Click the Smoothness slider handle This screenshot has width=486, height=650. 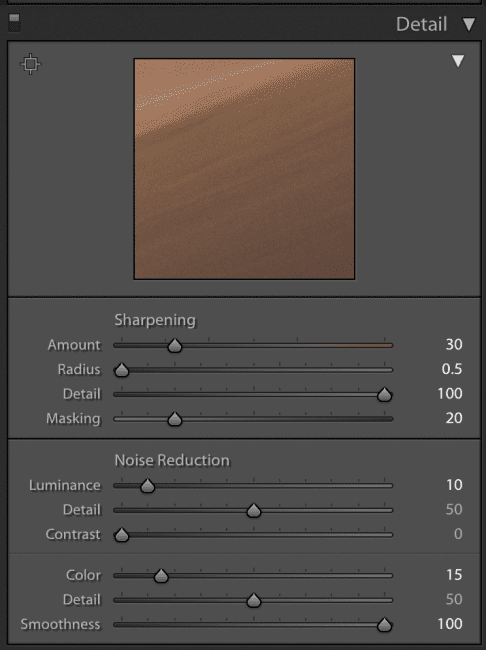(x=384, y=625)
